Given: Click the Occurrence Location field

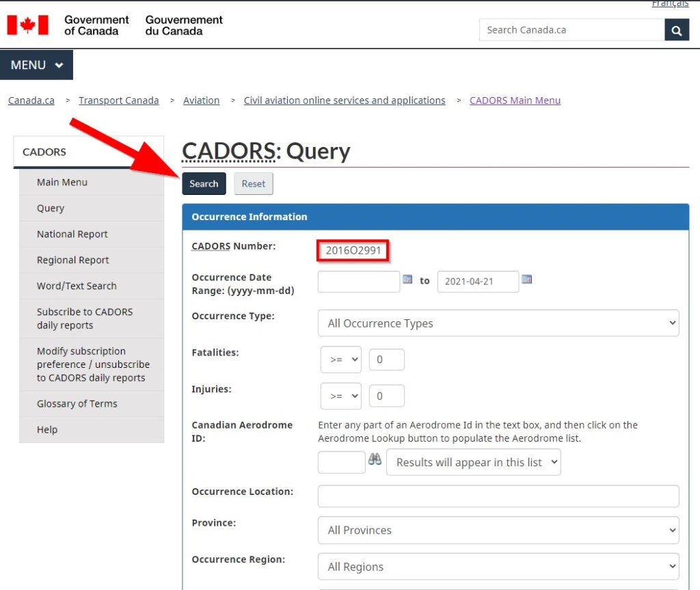Looking at the screenshot, I should tap(498, 496).
